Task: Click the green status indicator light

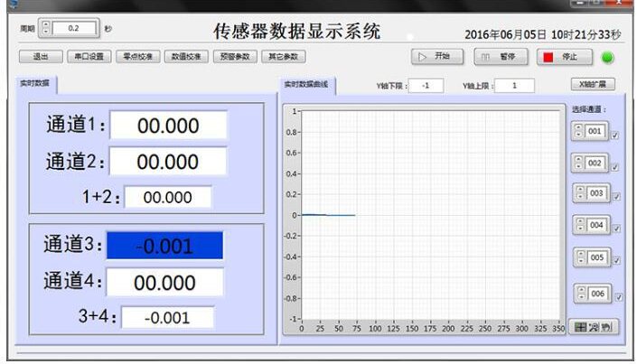Action: click(x=608, y=58)
